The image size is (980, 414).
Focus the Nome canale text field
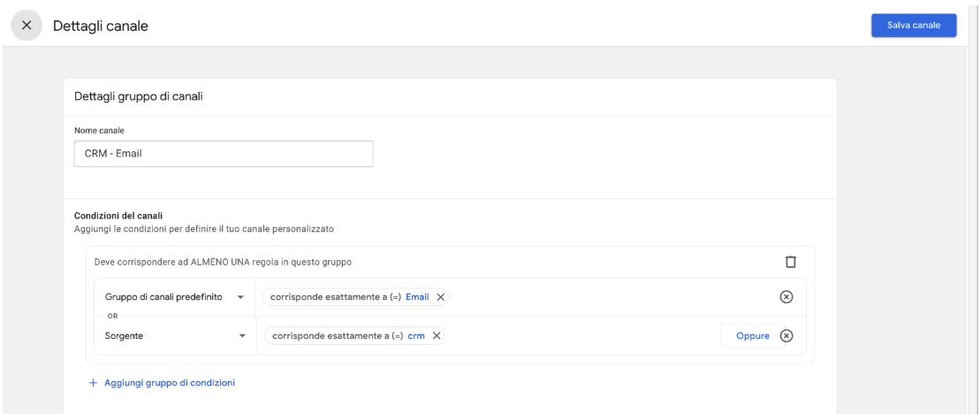point(224,153)
